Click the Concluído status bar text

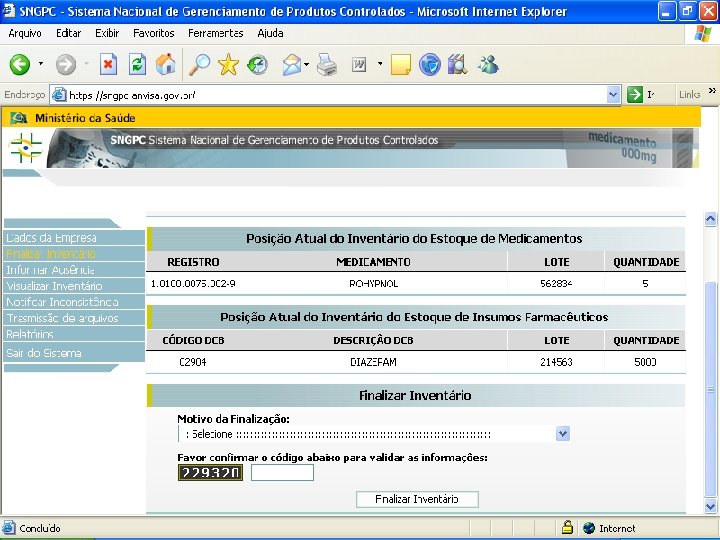tap(40, 528)
